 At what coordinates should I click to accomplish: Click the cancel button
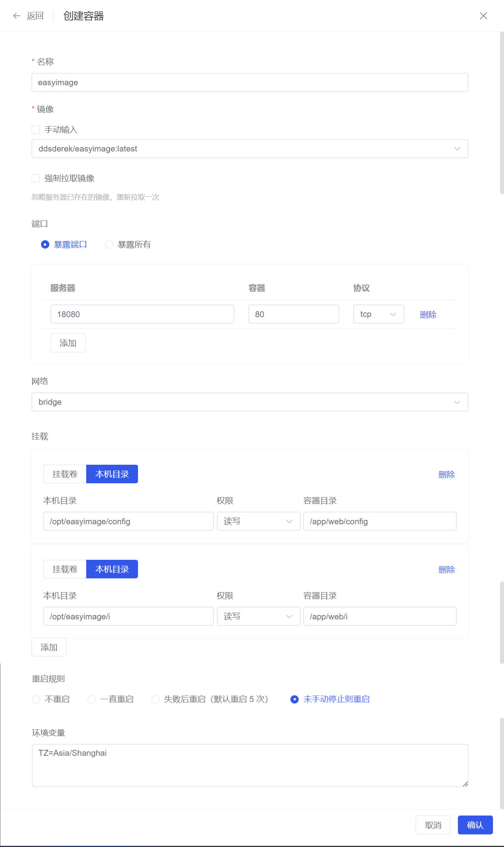click(433, 825)
